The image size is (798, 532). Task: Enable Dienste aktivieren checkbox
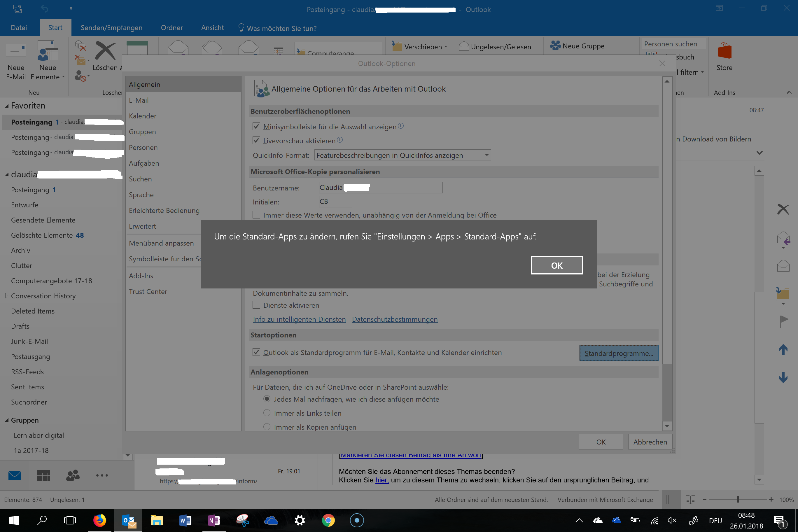pos(256,305)
